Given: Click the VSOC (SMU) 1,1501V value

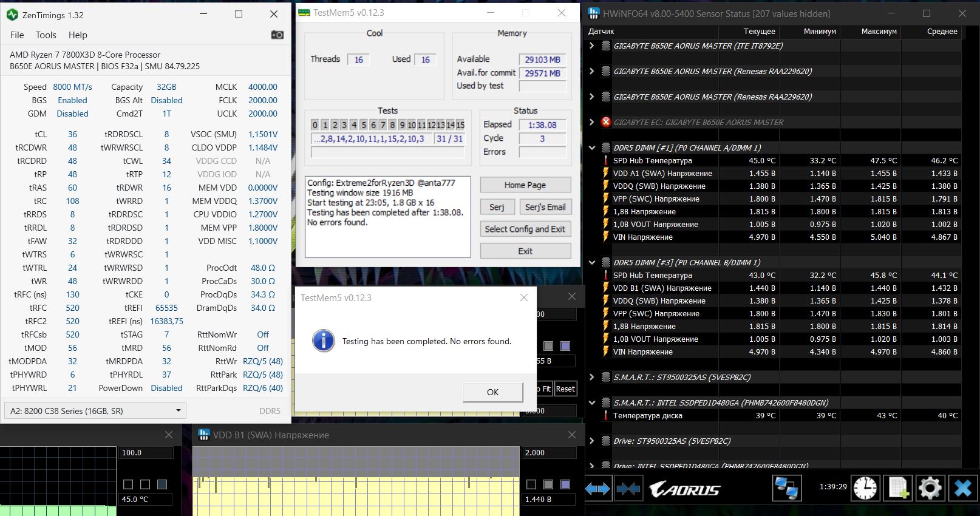Looking at the screenshot, I should pyautogui.click(x=262, y=134).
